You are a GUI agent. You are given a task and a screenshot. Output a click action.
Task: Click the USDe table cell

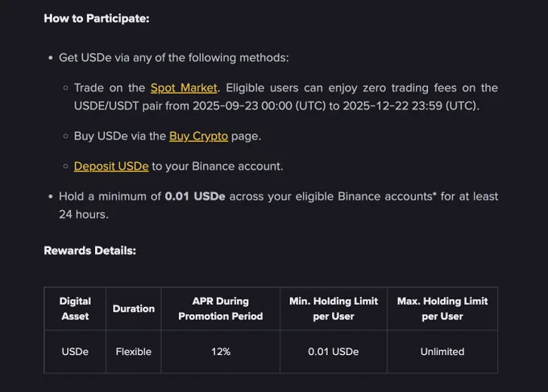click(x=75, y=352)
